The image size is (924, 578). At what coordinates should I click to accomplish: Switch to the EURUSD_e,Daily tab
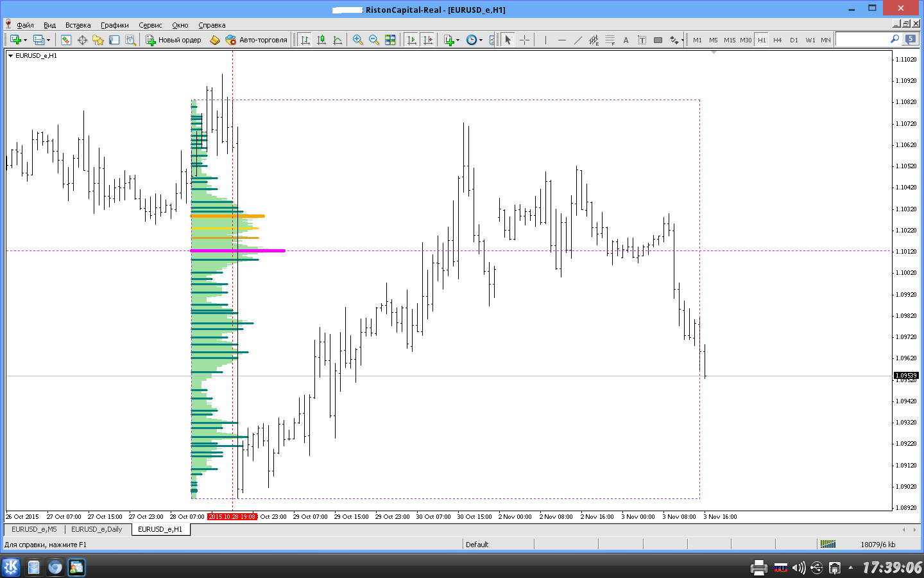96,529
